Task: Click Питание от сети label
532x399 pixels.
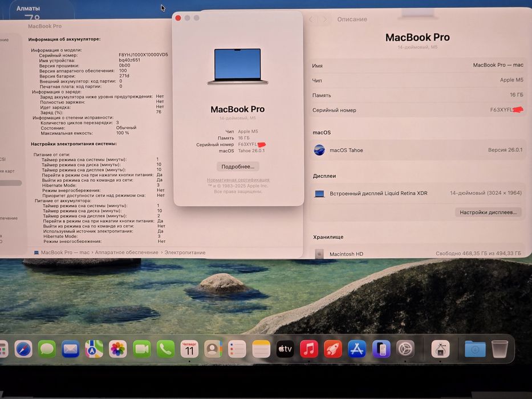Action: click(x=51, y=154)
